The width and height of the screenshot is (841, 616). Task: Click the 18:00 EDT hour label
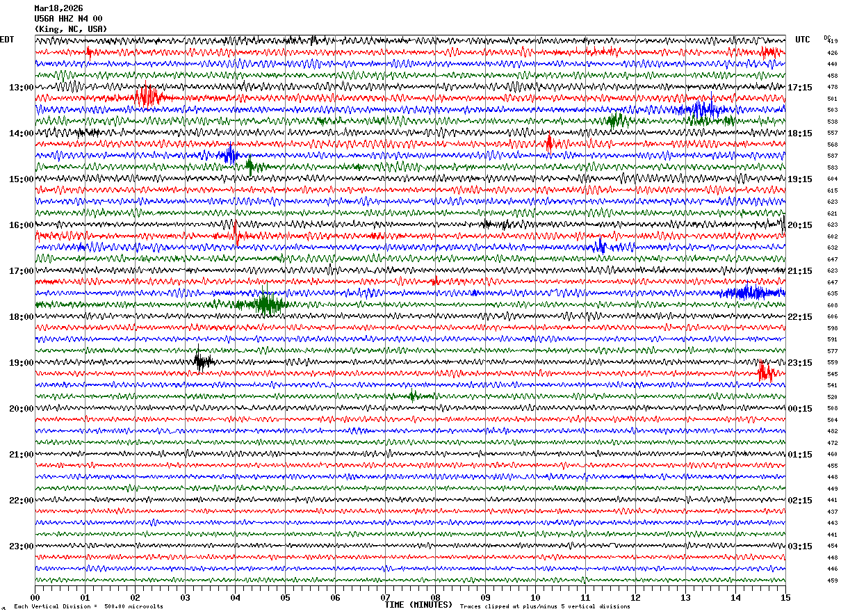tap(22, 317)
